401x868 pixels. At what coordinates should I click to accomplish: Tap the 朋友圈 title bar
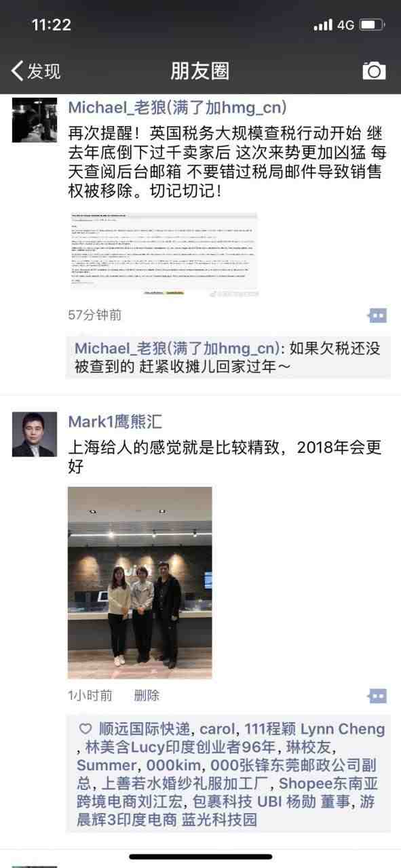[x=200, y=71]
